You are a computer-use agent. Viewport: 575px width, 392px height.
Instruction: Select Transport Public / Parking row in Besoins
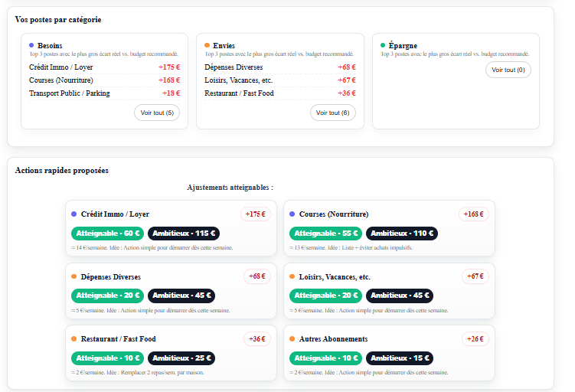tap(69, 93)
